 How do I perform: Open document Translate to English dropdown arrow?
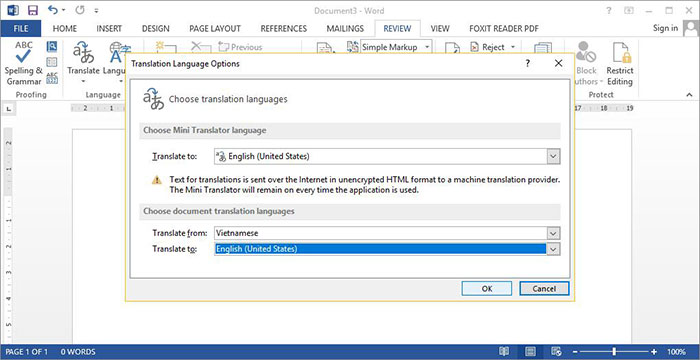554,249
